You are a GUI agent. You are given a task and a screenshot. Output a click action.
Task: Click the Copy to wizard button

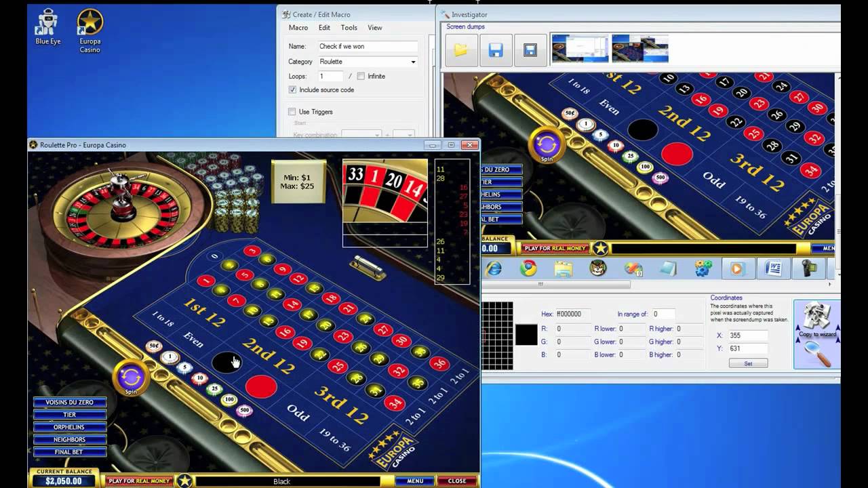[816, 335]
